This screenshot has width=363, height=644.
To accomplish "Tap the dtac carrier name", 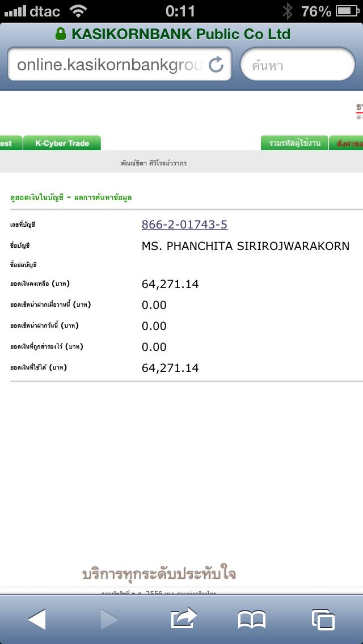I will tap(45, 11).
